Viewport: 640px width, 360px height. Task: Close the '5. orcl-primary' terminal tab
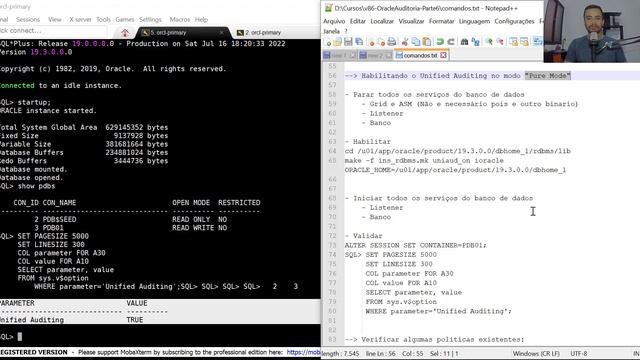[x=222, y=33]
